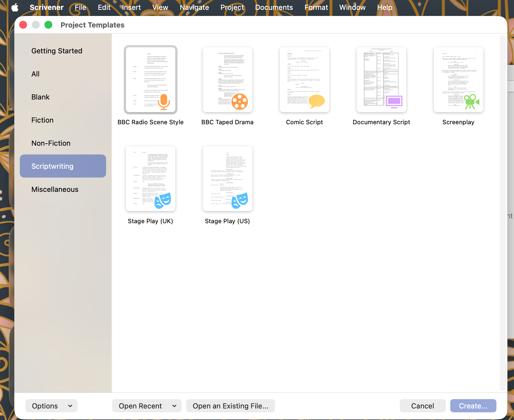This screenshot has width=514, height=420.
Task: Open the Options dropdown menu
Action: coord(51,406)
